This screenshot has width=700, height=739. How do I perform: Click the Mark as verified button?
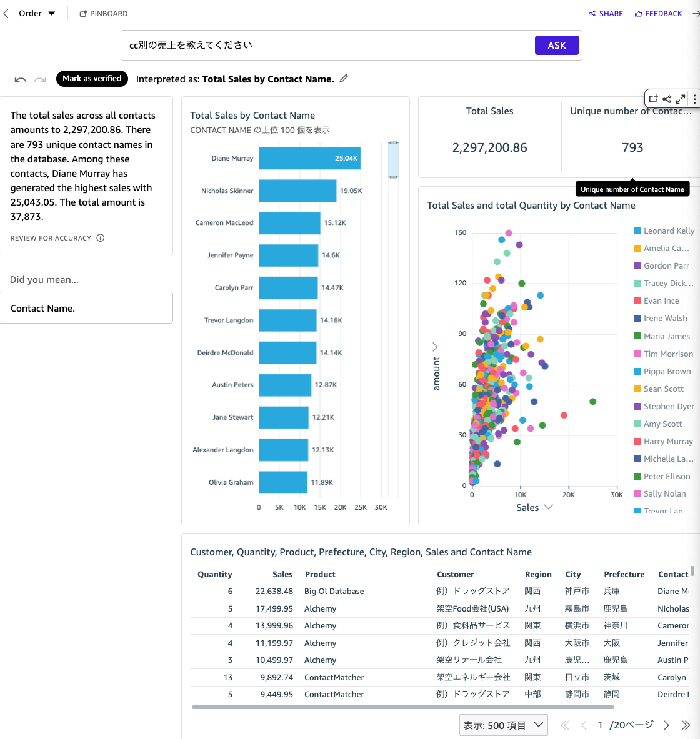[x=92, y=79]
